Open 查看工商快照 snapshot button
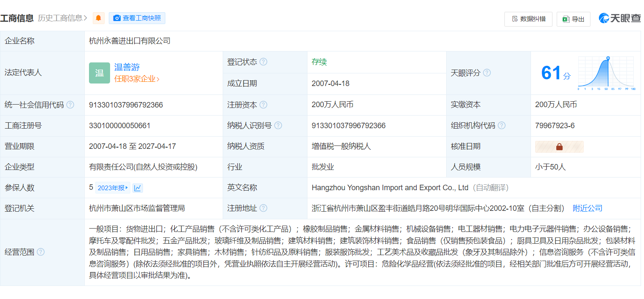 (137, 18)
